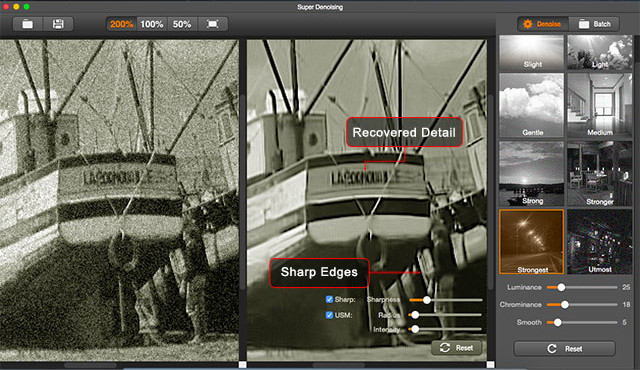Choose the Light preset thumbnail
The height and width of the screenshot is (370, 640).
600,52
